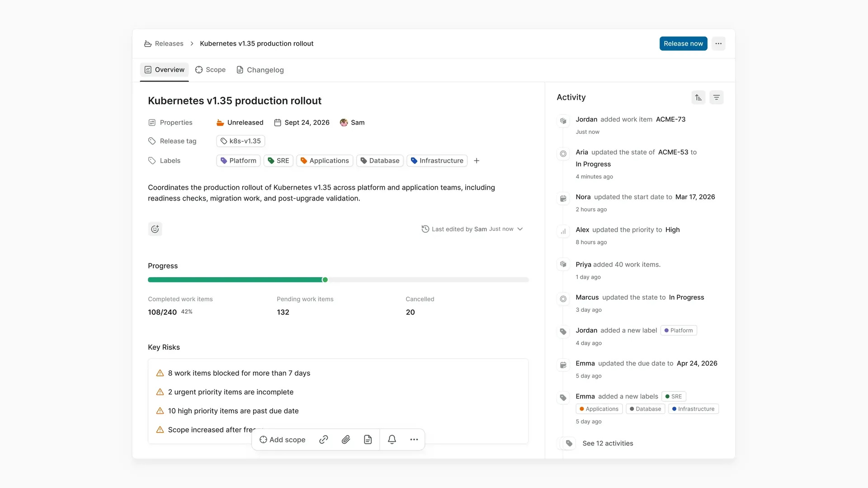The width and height of the screenshot is (868, 488).
Task: Click the k8s-v1.35 release tag chip
Action: click(x=241, y=141)
